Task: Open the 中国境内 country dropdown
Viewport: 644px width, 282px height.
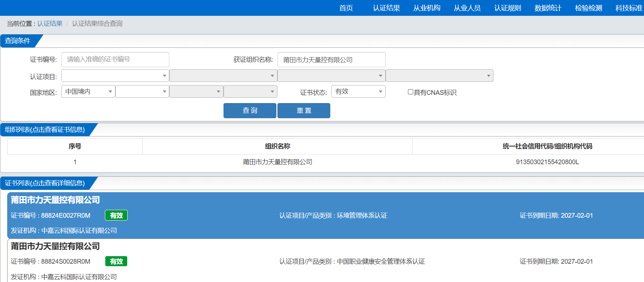Action: [88, 92]
